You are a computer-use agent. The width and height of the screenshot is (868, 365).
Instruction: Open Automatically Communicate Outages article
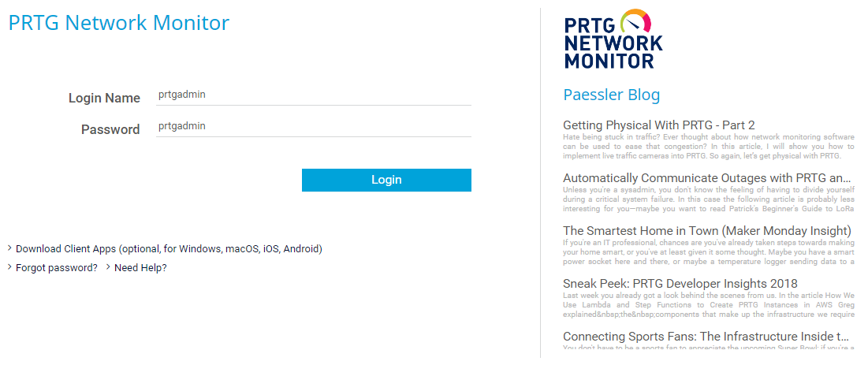pos(707,178)
